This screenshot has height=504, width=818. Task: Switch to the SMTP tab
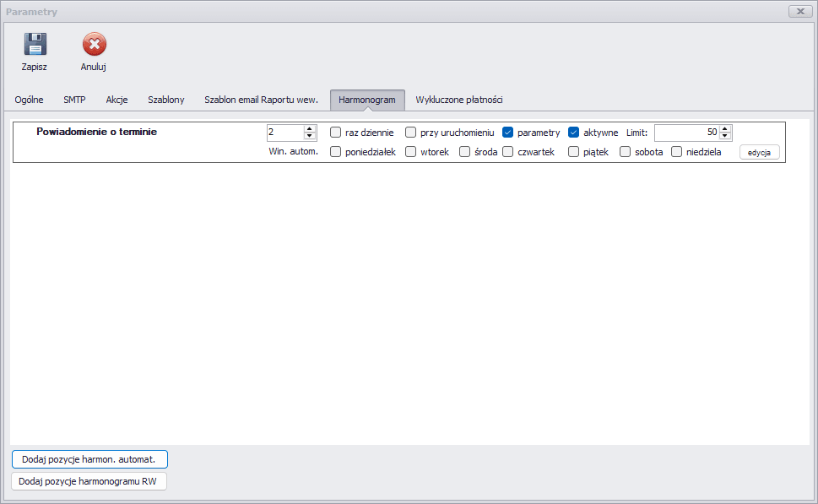tap(74, 100)
